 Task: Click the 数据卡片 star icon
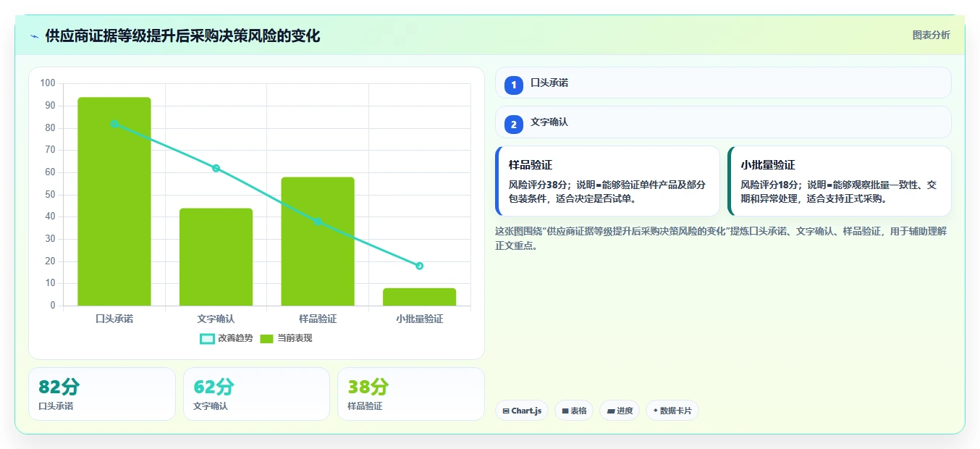(656, 411)
